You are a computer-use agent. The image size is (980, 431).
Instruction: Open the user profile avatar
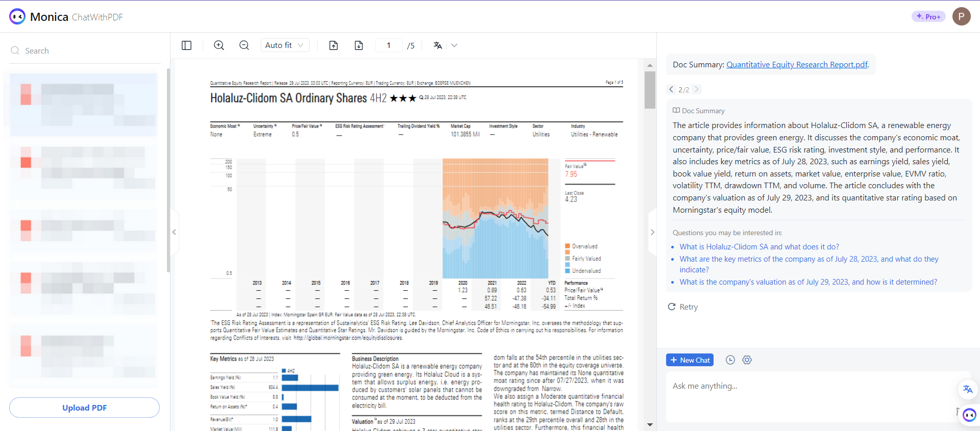pos(961,16)
